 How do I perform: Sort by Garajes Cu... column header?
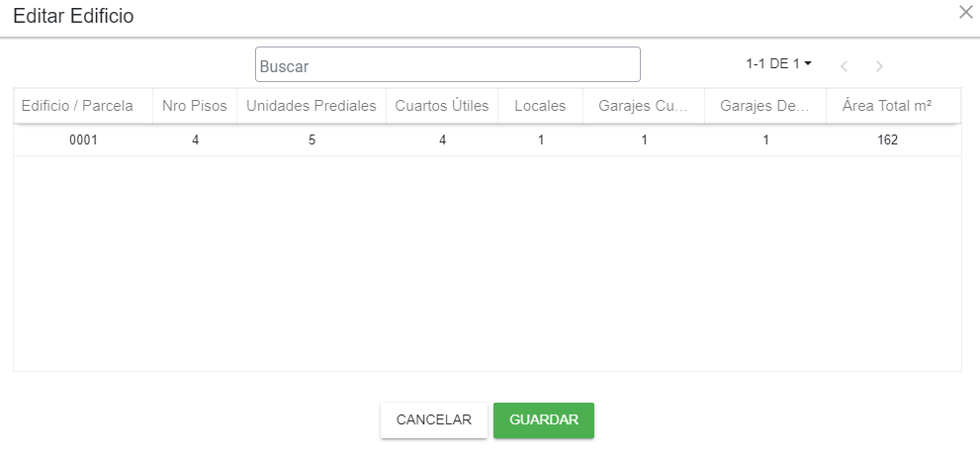click(x=644, y=106)
